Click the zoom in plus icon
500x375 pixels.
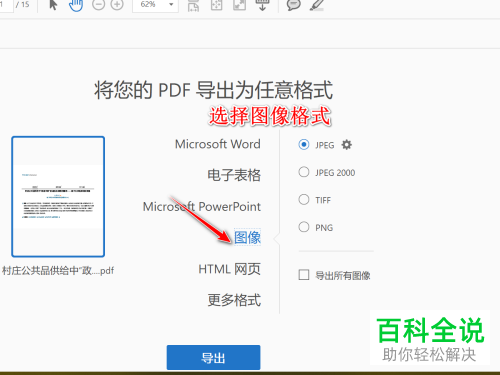117,4
